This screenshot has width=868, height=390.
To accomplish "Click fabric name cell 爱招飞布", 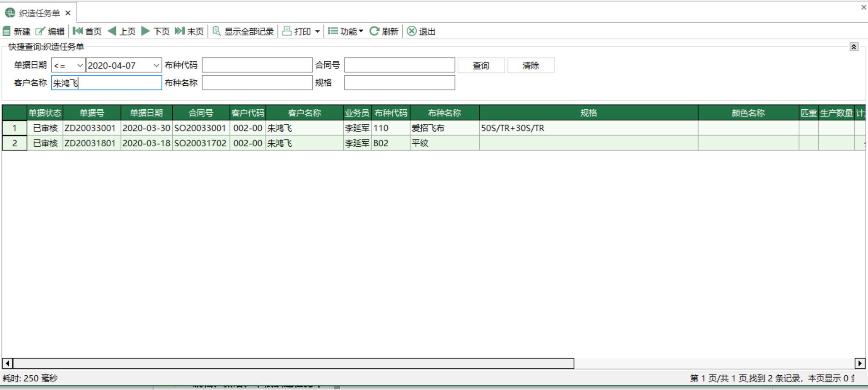I will point(445,128).
